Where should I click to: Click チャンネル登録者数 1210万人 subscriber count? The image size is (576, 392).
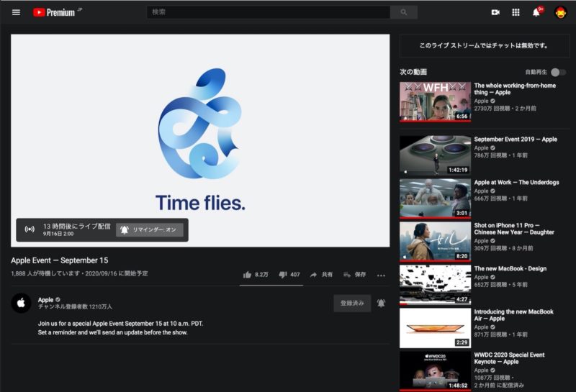click(x=75, y=306)
